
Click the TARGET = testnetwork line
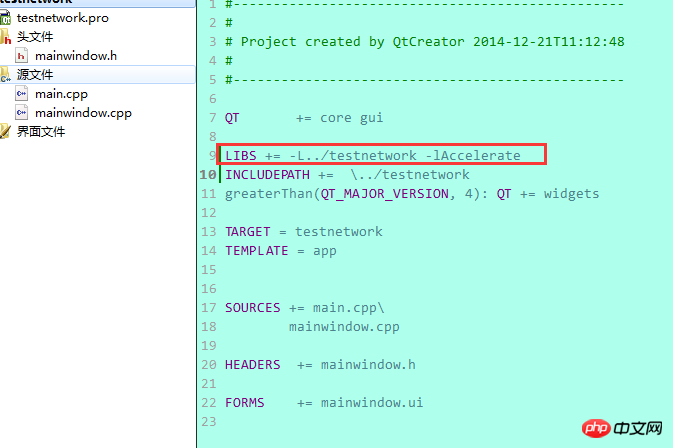point(303,232)
